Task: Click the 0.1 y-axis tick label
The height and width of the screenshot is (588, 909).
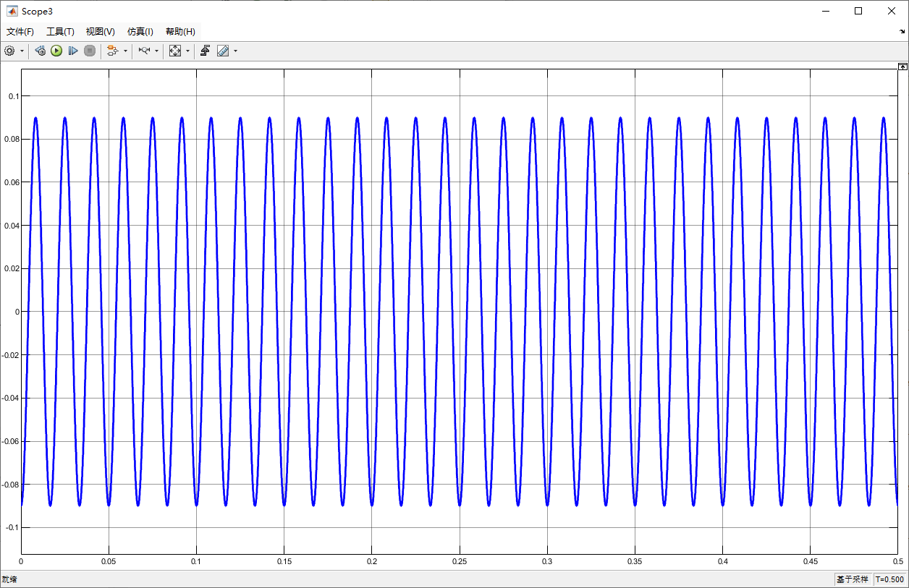Action: click(x=13, y=96)
